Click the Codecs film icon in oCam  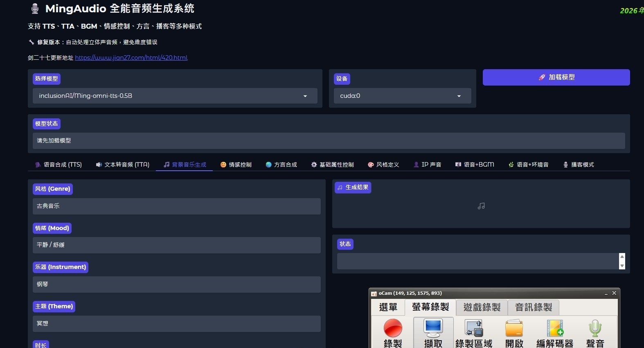[x=555, y=328]
